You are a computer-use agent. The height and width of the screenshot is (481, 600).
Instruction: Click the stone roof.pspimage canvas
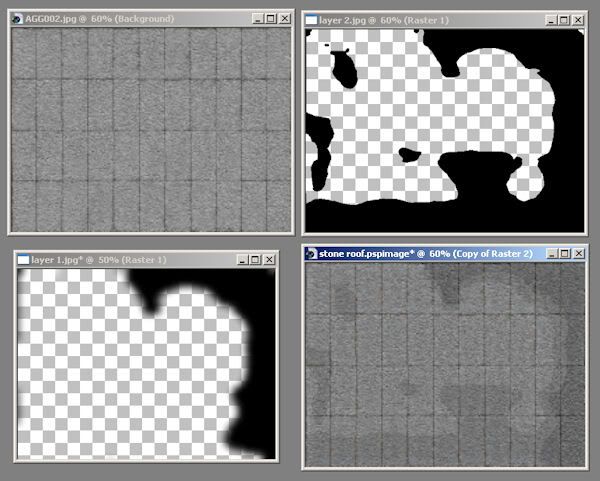tap(445, 365)
